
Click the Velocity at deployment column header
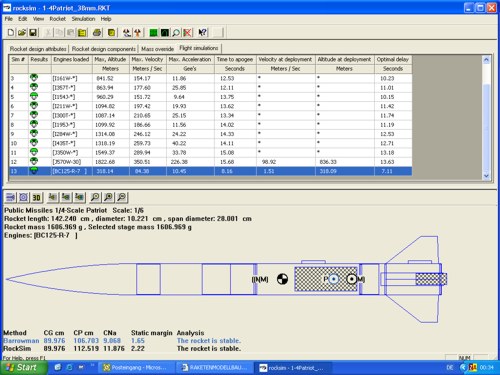[x=285, y=59]
